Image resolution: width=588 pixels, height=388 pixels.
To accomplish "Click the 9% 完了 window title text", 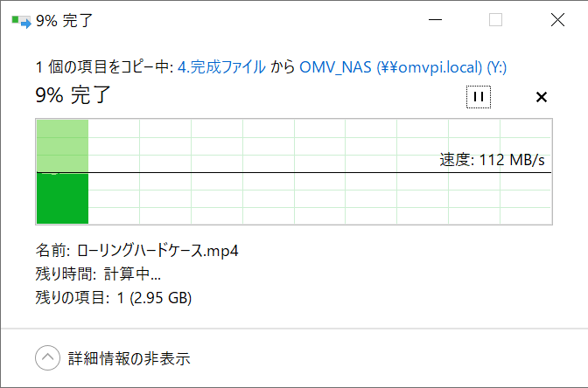I will pyautogui.click(x=64, y=21).
